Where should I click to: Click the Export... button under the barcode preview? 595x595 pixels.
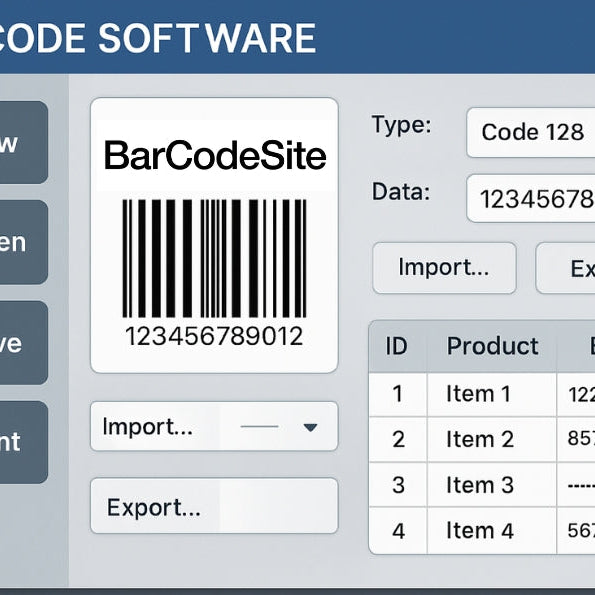(x=214, y=506)
